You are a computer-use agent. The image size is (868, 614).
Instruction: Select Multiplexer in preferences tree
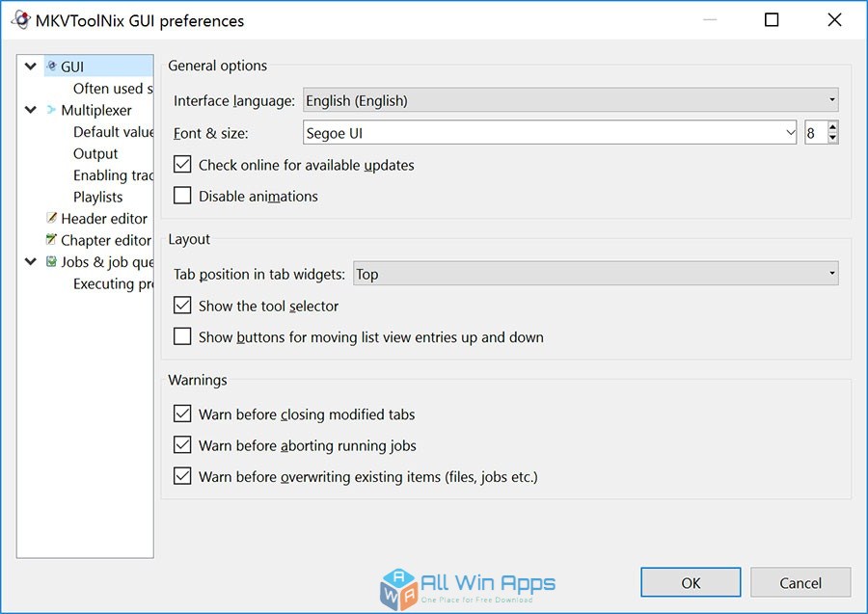click(95, 110)
